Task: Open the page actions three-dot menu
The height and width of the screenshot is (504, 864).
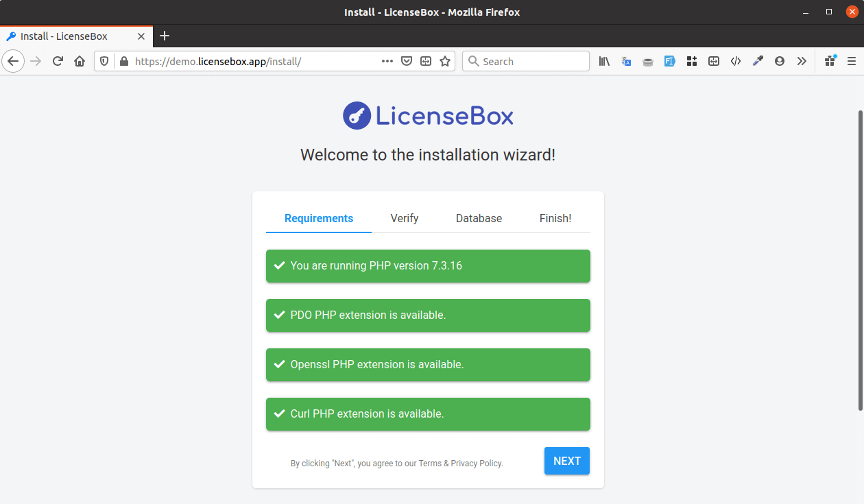Action: (387, 61)
